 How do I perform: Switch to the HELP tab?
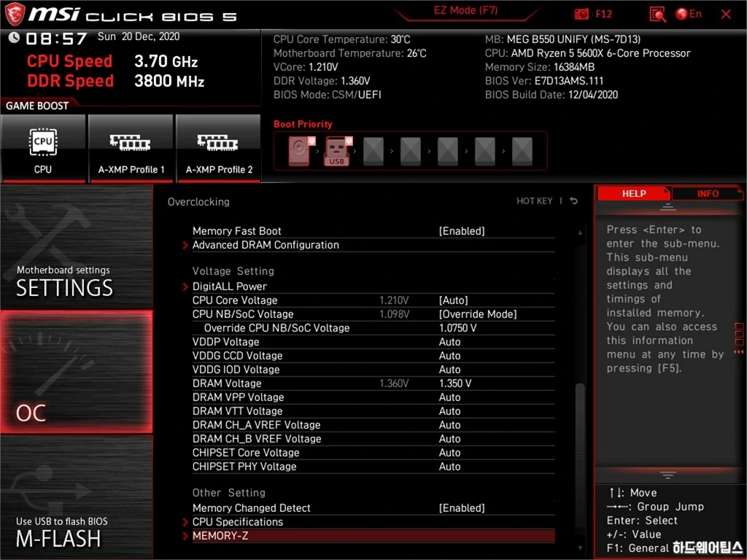[634, 193]
